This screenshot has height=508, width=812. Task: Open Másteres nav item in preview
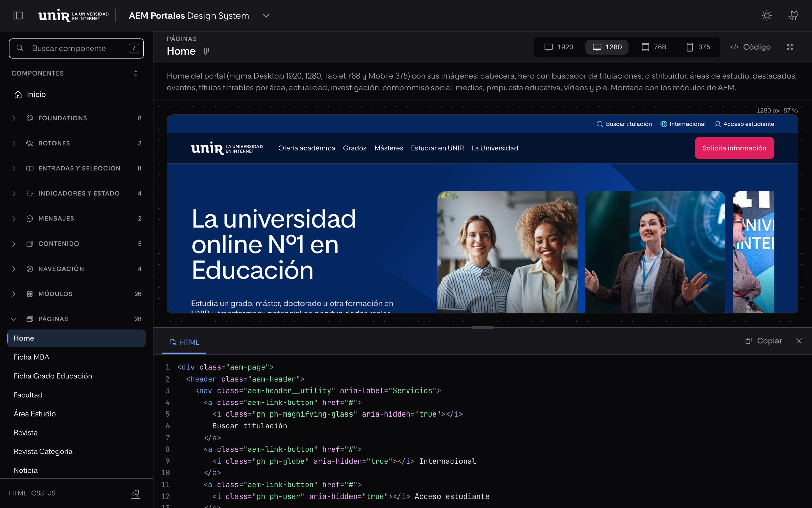click(388, 148)
